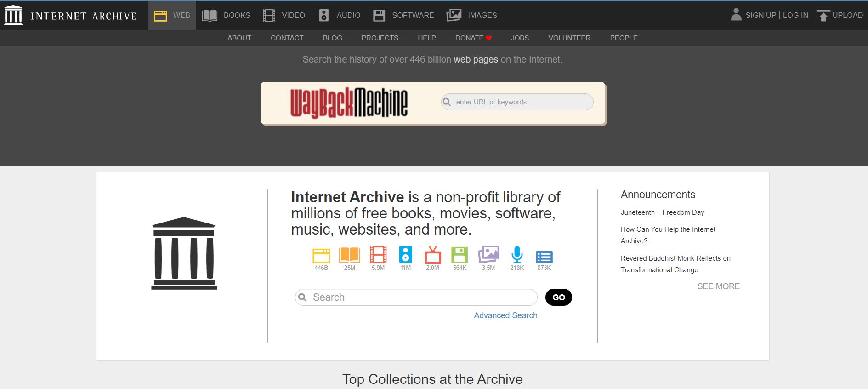Open Juneteenth – Freedom Day announcement
The image size is (868, 389).
(662, 212)
